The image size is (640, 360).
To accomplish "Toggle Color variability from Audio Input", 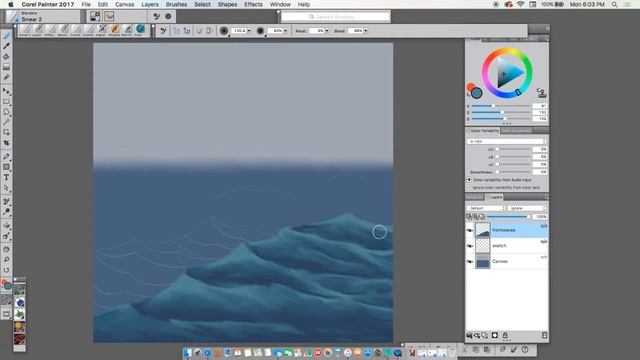I will [x=469, y=180].
